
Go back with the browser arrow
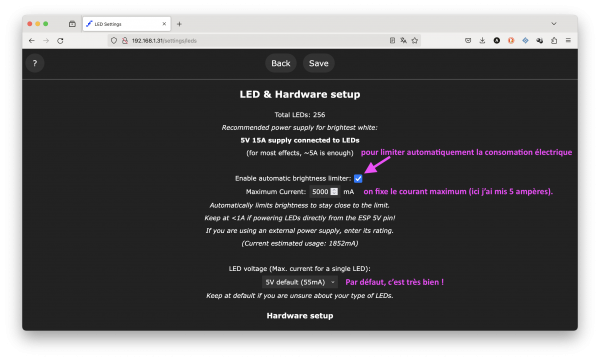32,41
